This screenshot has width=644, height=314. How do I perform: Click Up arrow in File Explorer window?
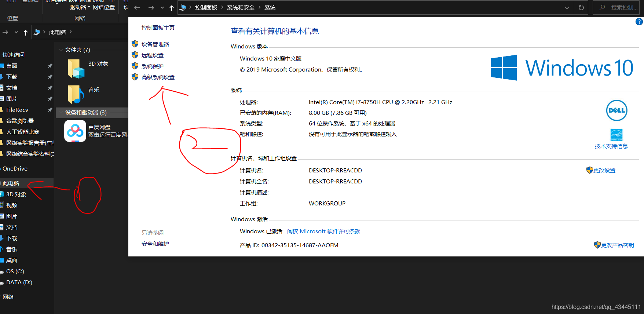click(x=26, y=32)
